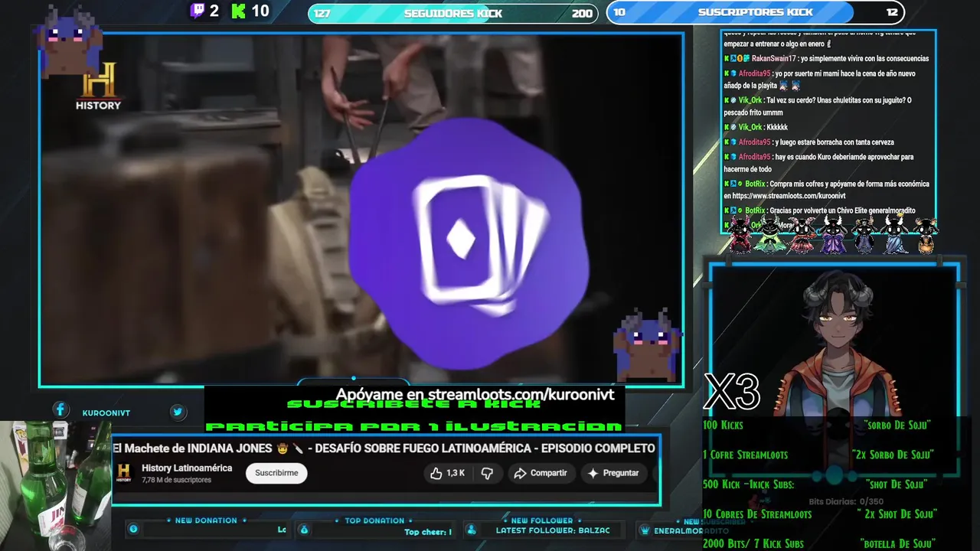Click the crowned goat chibi in blue dress
980x551 pixels.
point(895,234)
